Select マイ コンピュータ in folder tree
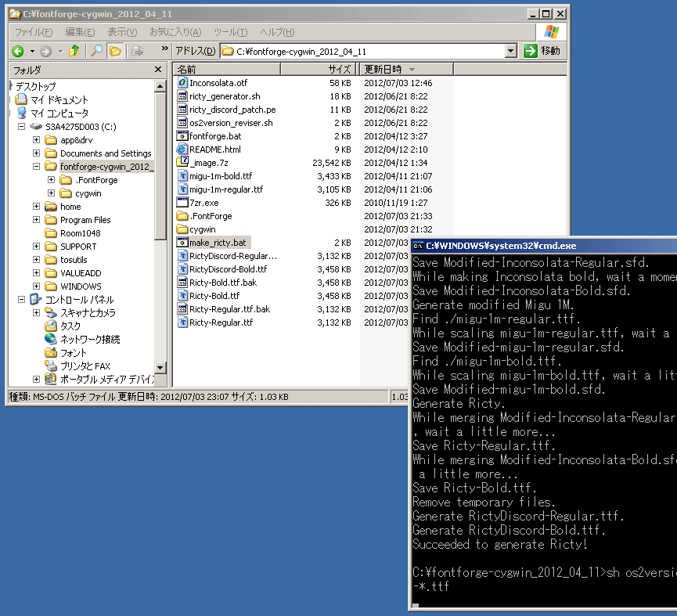Screen dimensions: 677x616 pos(59,113)
